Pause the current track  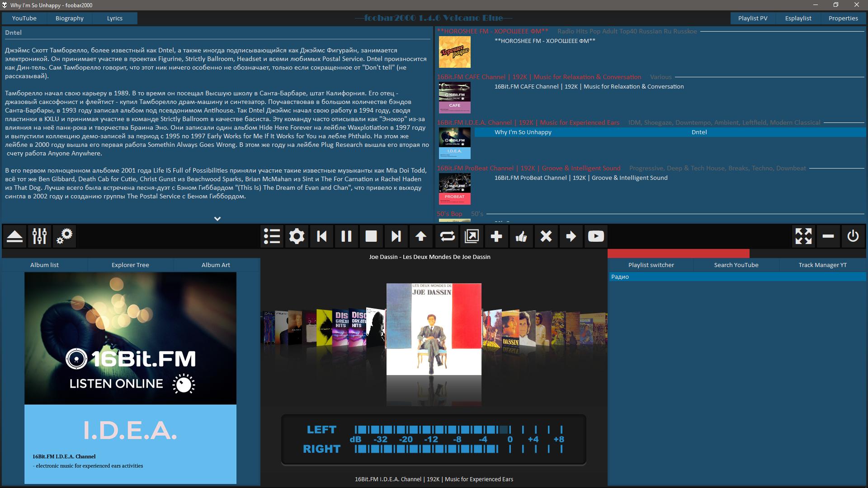(x=346, y=236)
